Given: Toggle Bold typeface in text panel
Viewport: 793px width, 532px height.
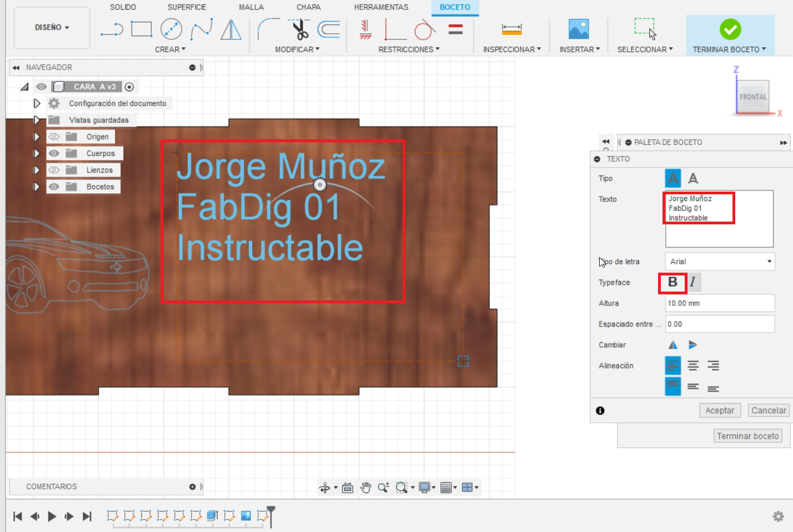Looking at the screenshot, I should tap(672, 282).
